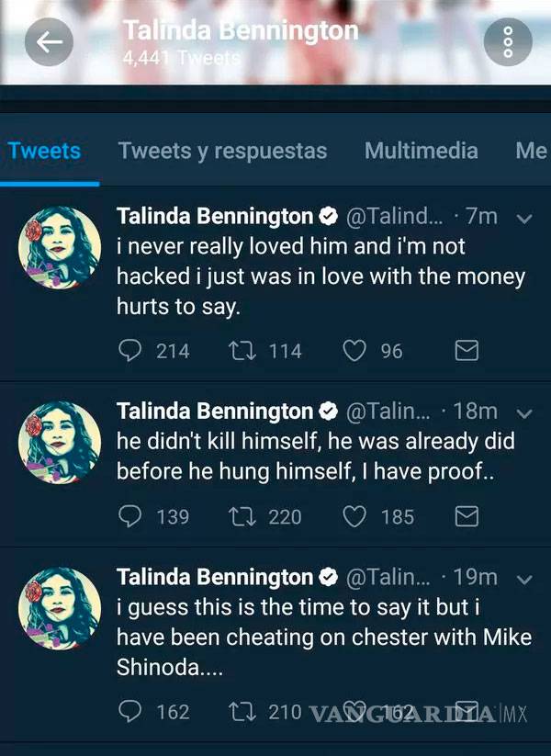Select the Tweets tab
551x756 pixels.
click(44, 151)
